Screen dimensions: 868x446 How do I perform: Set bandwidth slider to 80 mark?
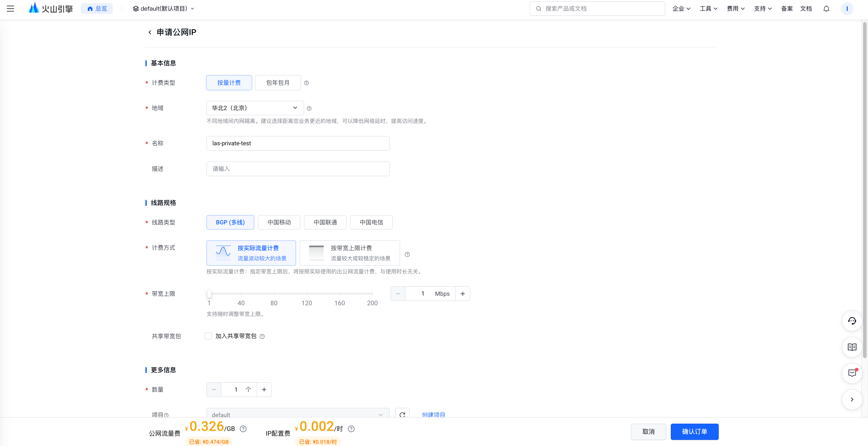[274, 294]
